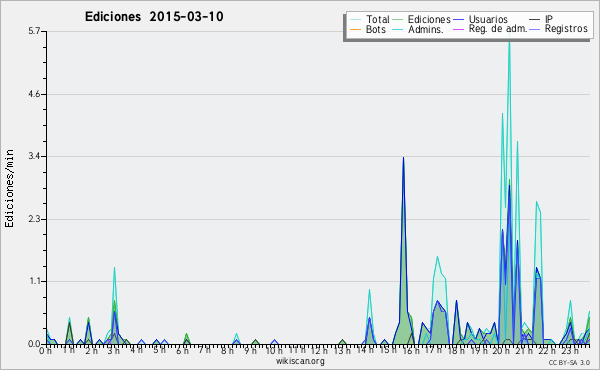The image size is (600, 370).
Task: Open the wikiscan.org link
Action: point(300,361)
